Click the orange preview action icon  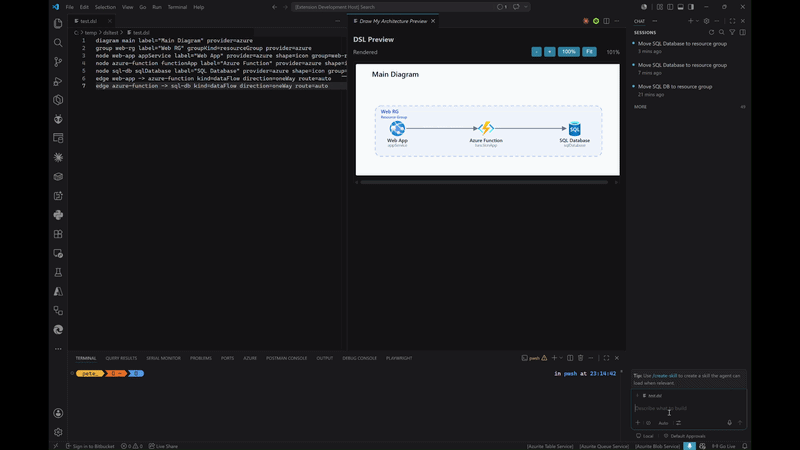tap(586, 21)
